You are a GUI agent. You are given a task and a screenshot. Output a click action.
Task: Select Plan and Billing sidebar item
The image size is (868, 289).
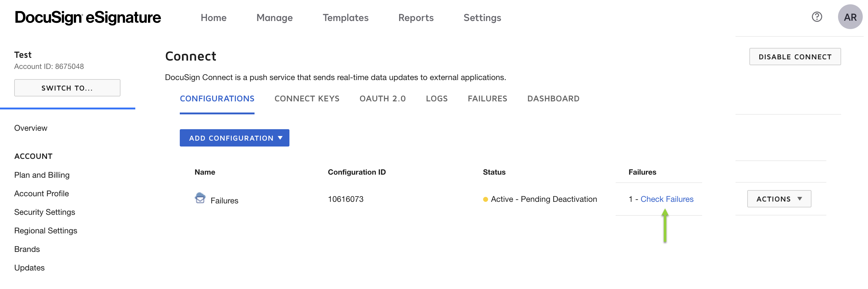(42, 175)
